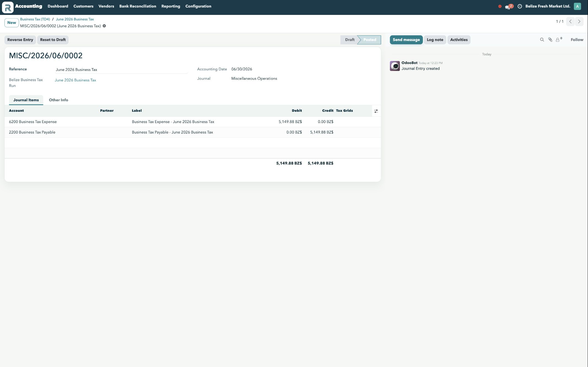588x367 pixels.
Task: Click Reset to Draft
Action: [53, 40]
